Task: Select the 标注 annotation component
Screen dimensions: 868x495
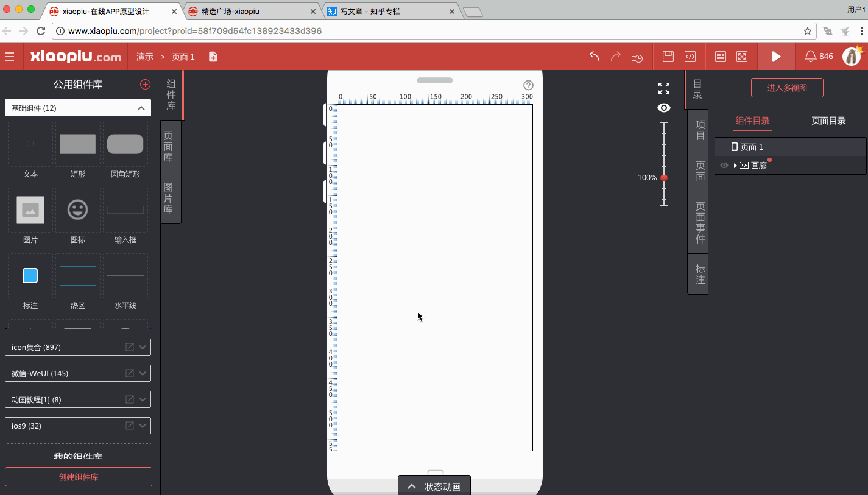Action: point(30,282)
